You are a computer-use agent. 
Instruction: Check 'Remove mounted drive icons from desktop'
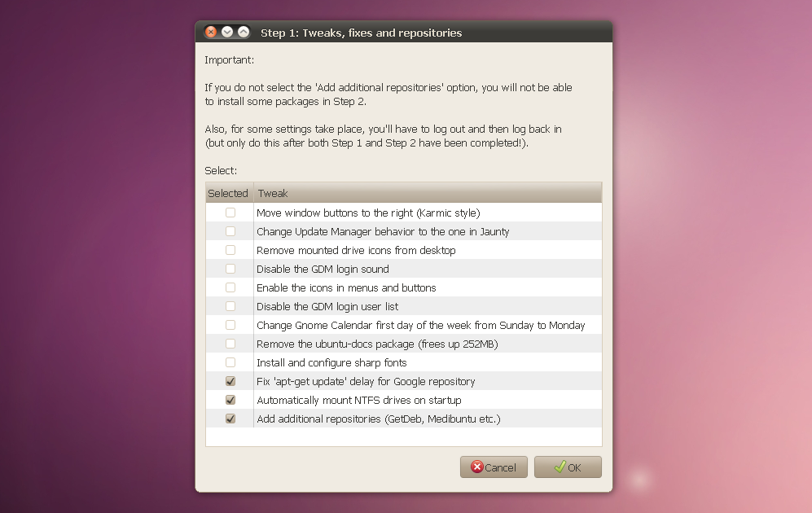[230, 250]
